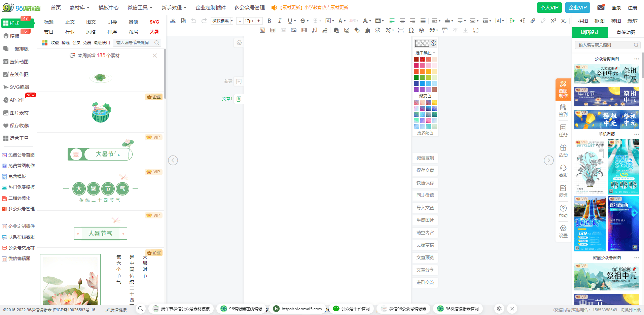Image resolution: width=644 pixels, height=315 pixels.
Task: Insert a special character with the Omega icon
Action: (411, 30)
